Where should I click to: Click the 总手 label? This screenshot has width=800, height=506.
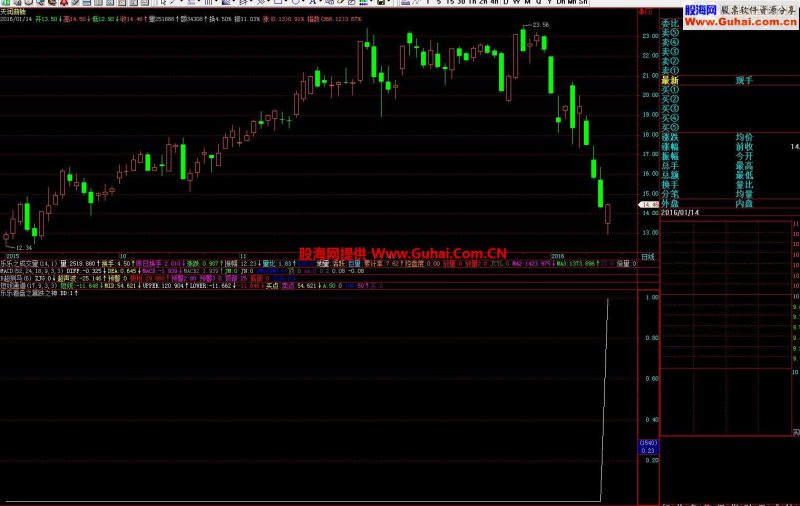coord(670,166)
